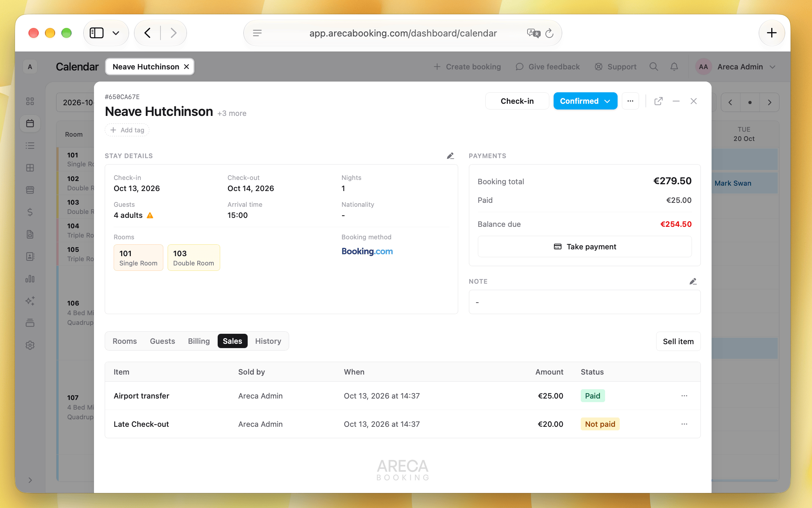
Task: Open Give feedback link
Action: coord(548,67)
